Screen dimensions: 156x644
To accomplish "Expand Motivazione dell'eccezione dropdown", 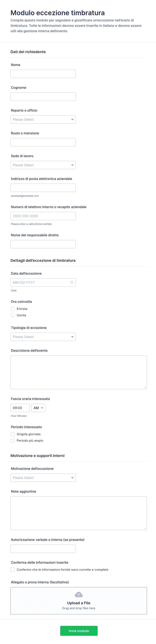I will tap(43, 478).
